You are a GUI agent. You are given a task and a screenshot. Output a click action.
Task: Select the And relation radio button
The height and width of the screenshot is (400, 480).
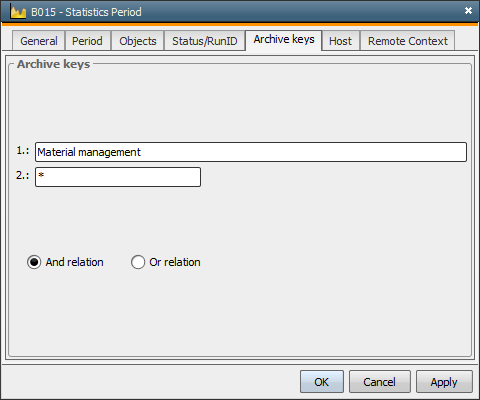coord(34,262)
